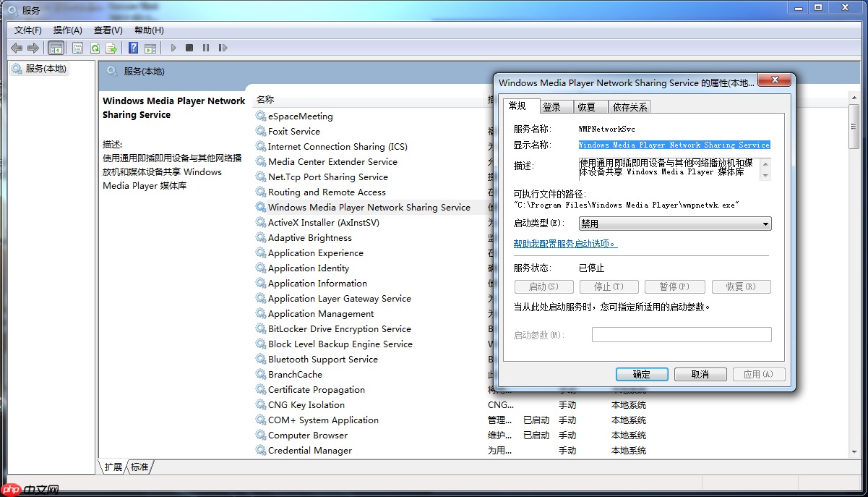This screenshot has height=497, width=868.
Task: Click the Forward arrow in the toolbar
Action: coord(33,48)
